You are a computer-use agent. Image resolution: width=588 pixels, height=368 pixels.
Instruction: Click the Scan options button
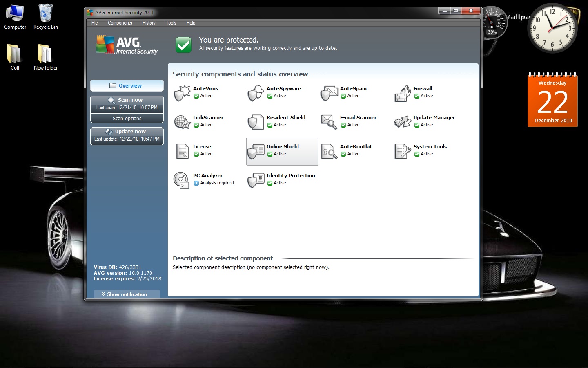(127, 119)
